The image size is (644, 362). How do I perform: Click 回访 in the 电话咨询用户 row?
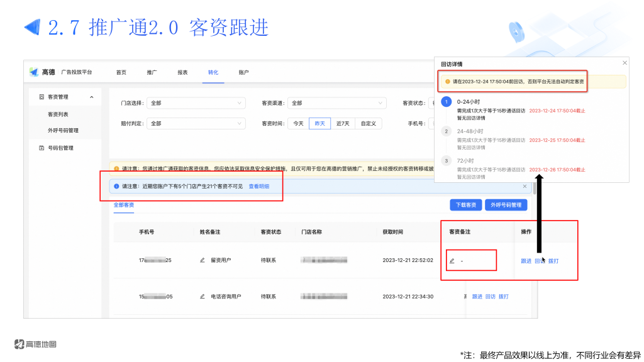click(x=491, y=297)
